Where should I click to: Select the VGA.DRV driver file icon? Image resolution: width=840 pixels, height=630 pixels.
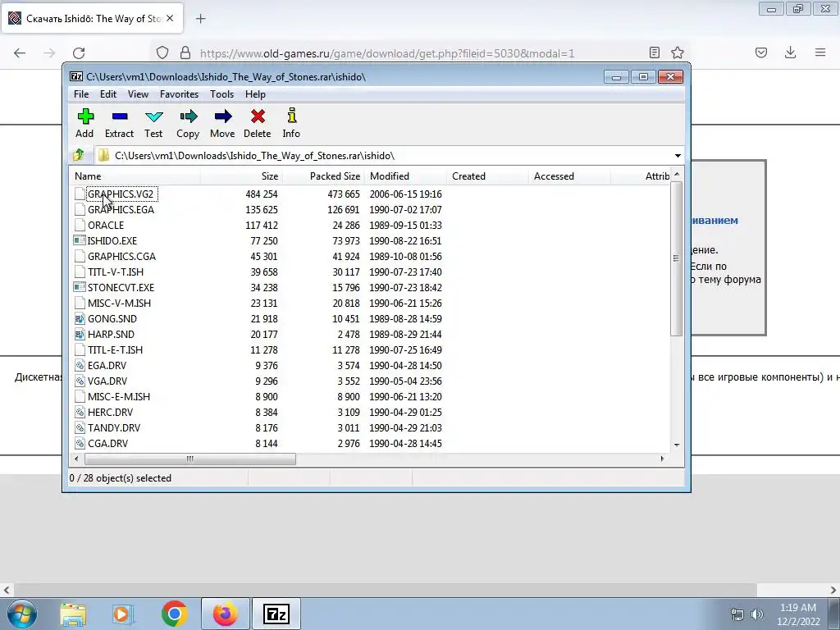click(80, 381)
